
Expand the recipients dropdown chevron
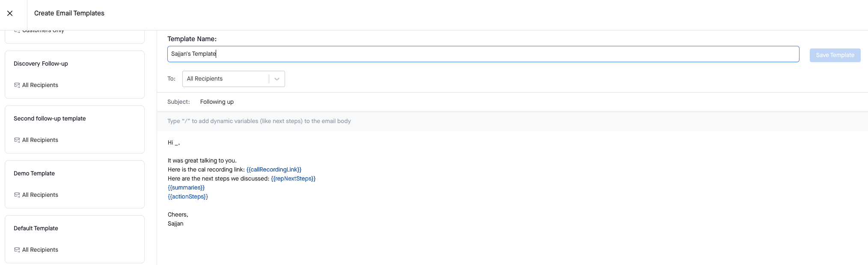(x=276, y=78)
